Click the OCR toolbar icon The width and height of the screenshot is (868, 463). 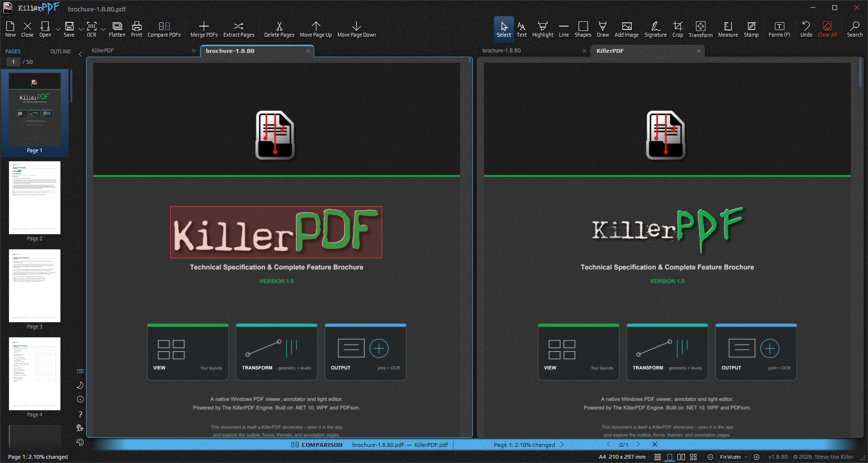(x=92, y=29)
